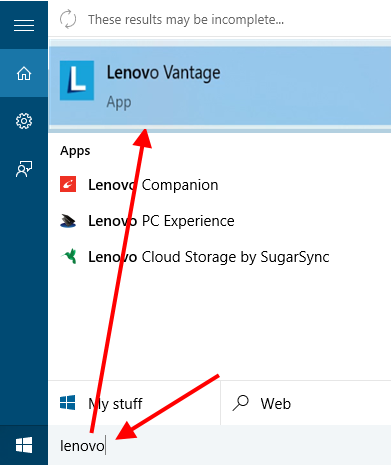391x465 pixels.
Task: Open the hamburger menu in the sidebar
Action: click(x=24, y=25)
